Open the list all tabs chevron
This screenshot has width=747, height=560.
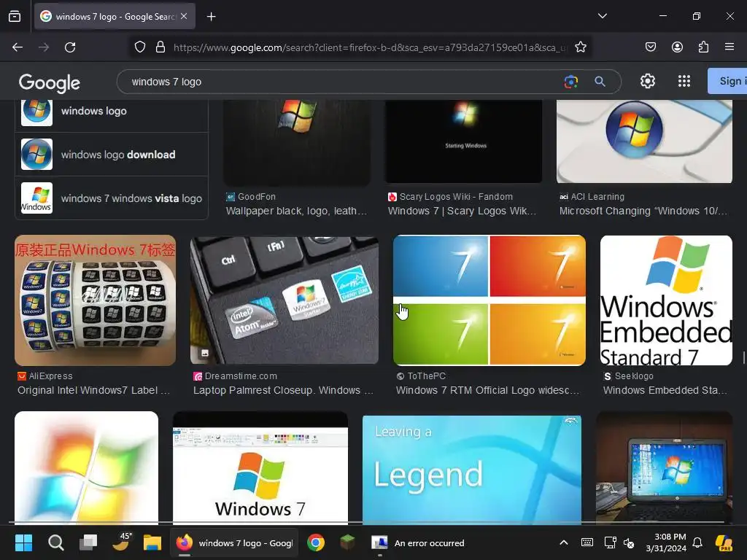602,16
